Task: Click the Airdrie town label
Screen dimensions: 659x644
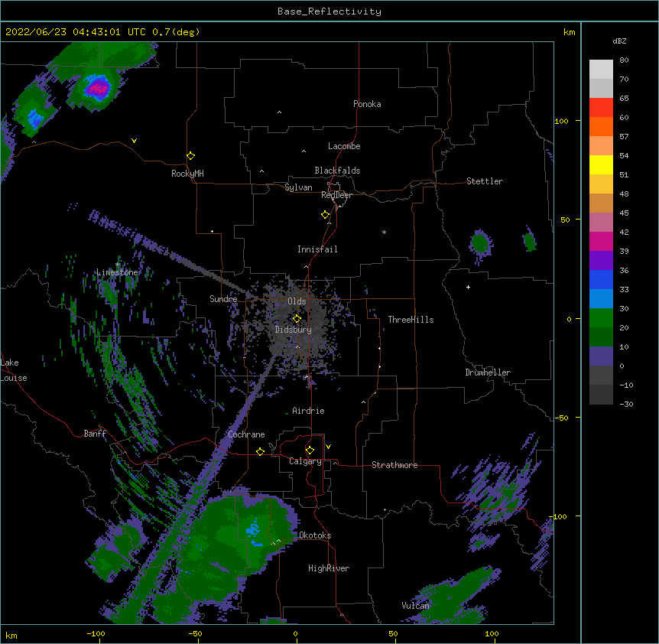Action: point(309,411)
